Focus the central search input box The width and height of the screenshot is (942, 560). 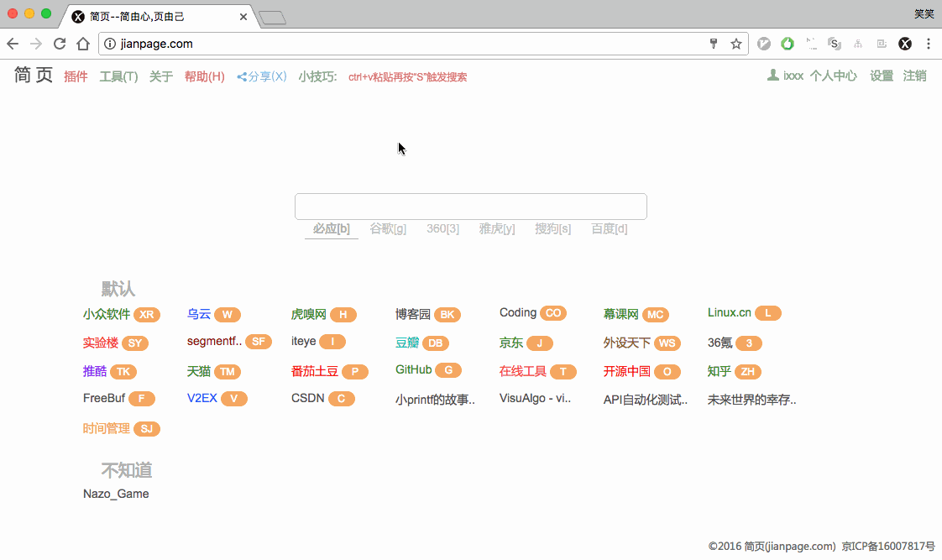[471, 207]
